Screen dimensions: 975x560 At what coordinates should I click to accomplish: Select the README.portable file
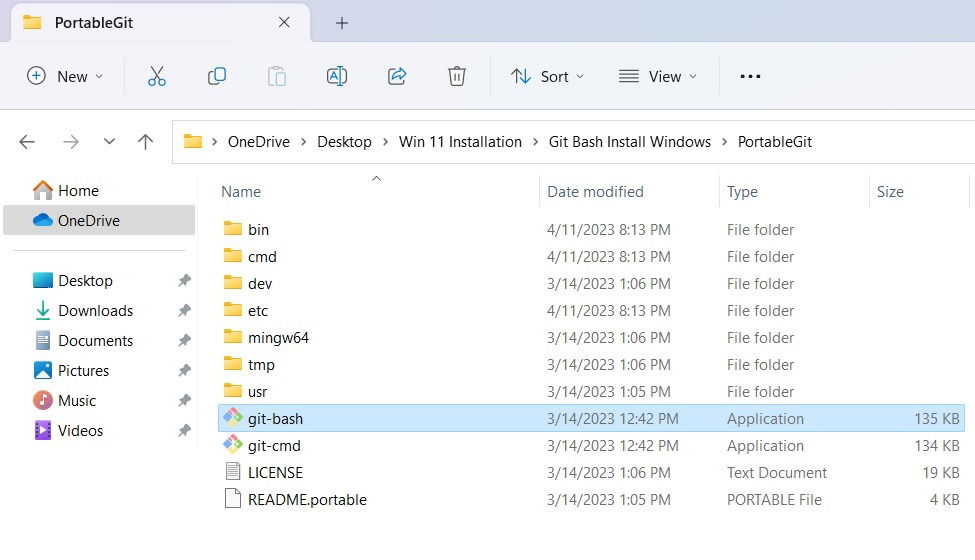pyautogui.click(x=591, y=500)
